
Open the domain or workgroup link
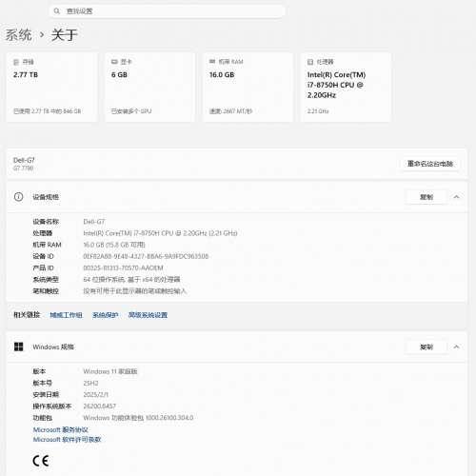tap(66, 315)
